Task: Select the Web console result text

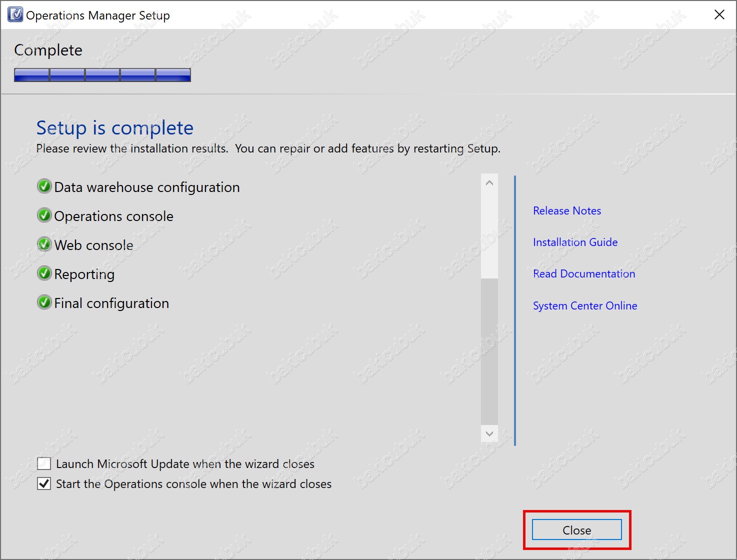Action: point(94,245)
